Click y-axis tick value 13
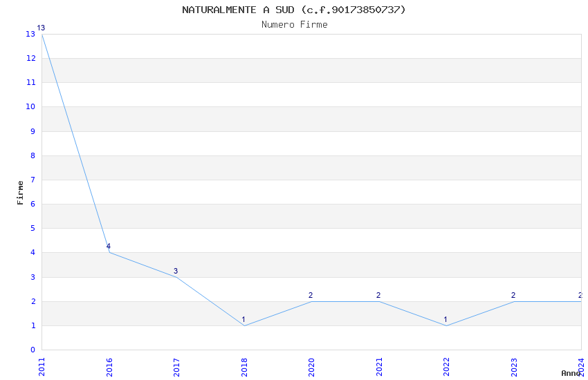Viewport: 588px width, 380px height. tap(30, 34)
